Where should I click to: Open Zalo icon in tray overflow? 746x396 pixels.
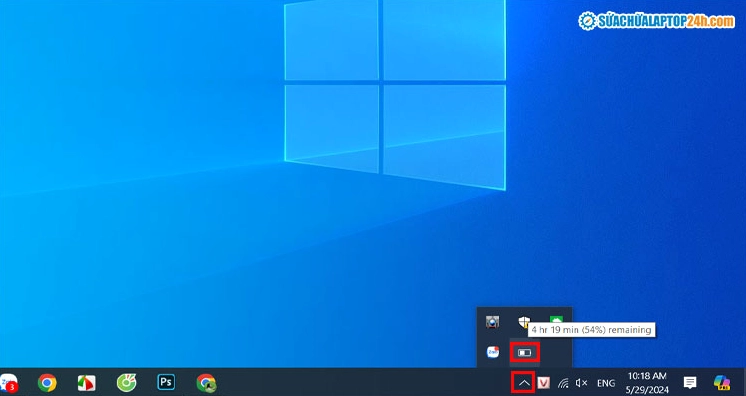[493, 352]
